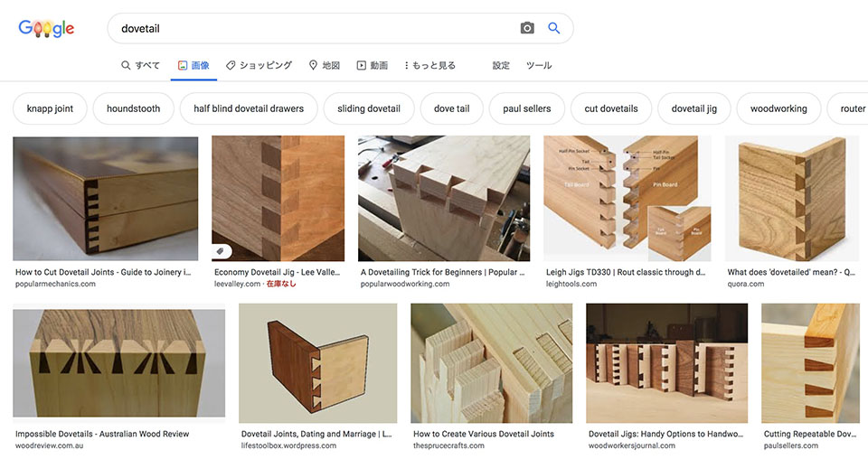Expand the もっと見る menu
Screen dimensions: 868x459
429,65
